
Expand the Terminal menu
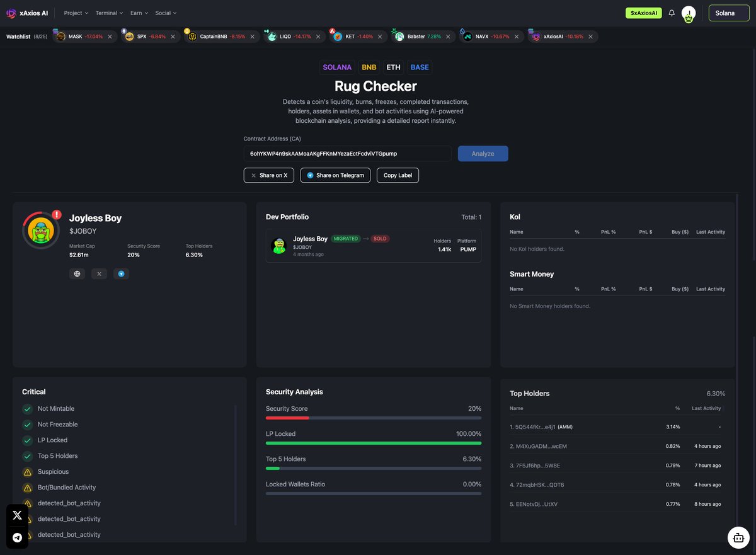tap(110, 13)
